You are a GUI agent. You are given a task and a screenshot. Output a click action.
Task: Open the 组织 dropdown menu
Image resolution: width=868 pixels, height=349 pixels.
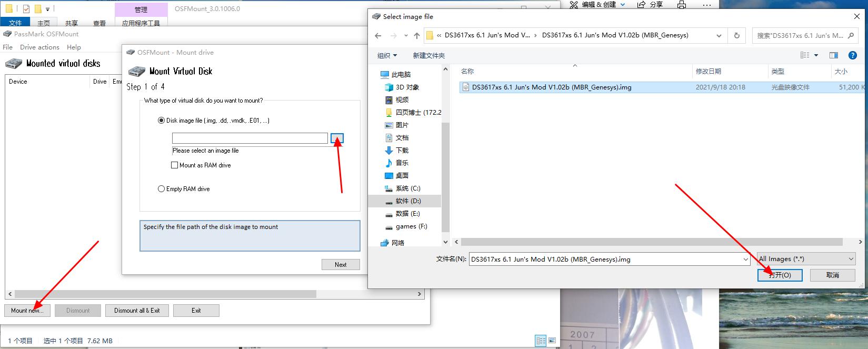coord(387,55)
